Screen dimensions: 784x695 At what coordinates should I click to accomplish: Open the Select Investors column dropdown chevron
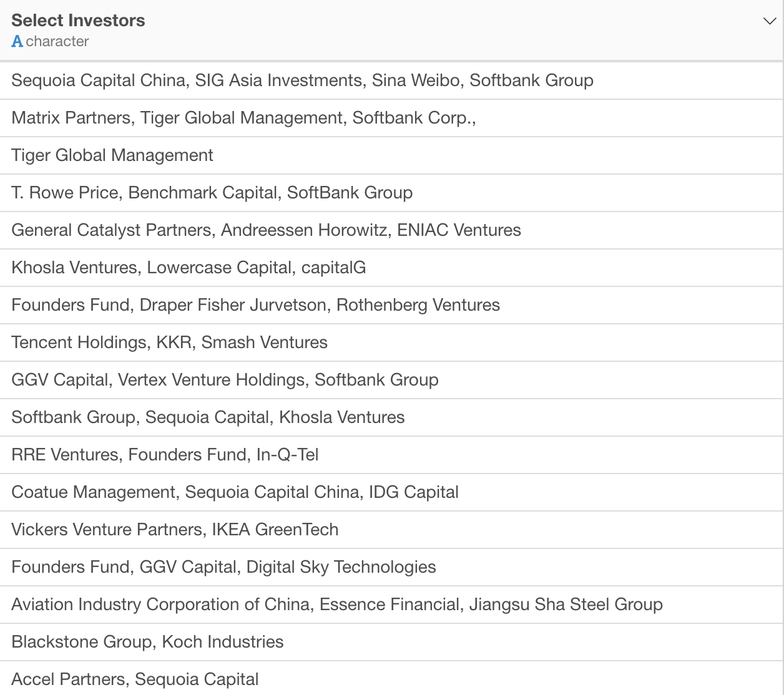pos(770,21)
